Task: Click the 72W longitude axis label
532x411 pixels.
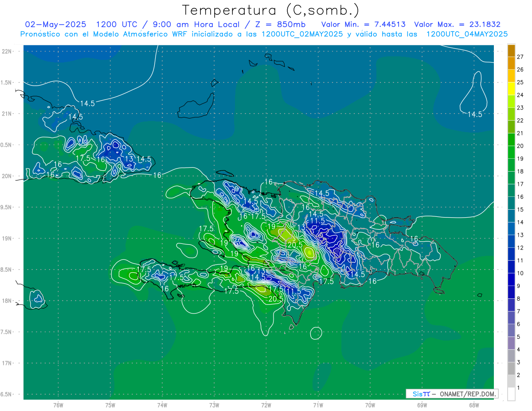Action: [266, 405]
